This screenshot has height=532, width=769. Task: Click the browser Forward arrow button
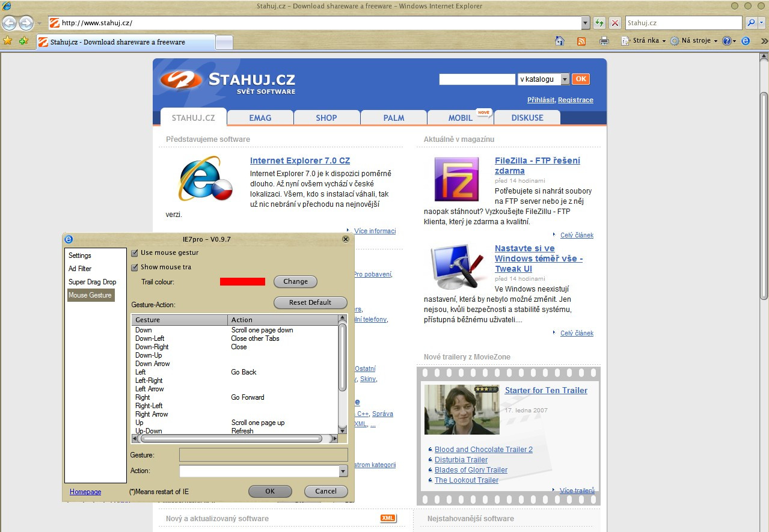pos(26,23)
